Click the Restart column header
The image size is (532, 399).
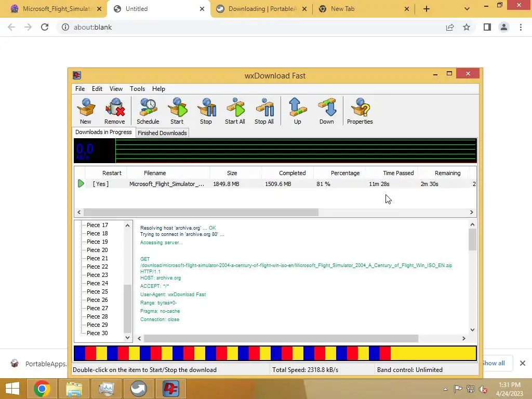point(106,173)
